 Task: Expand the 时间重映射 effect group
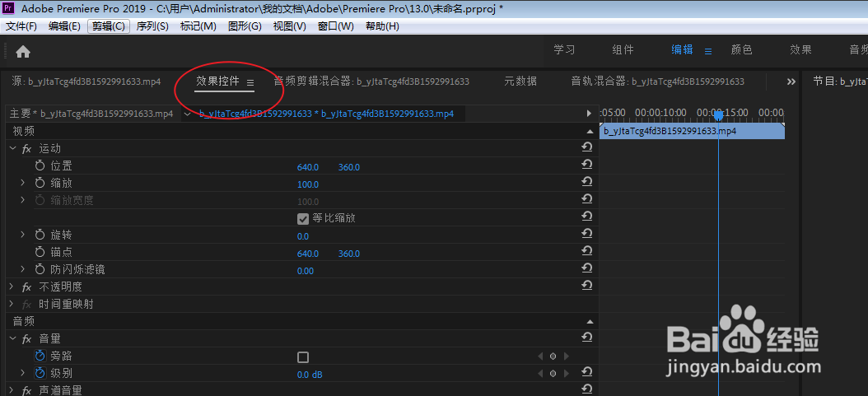12,304
